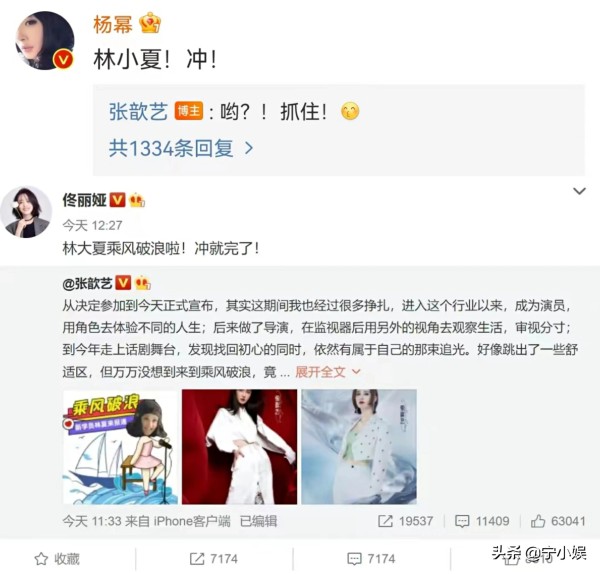Open 佟丽娅's profile avatar
The image size is (600, 574).
coord(26,212)
